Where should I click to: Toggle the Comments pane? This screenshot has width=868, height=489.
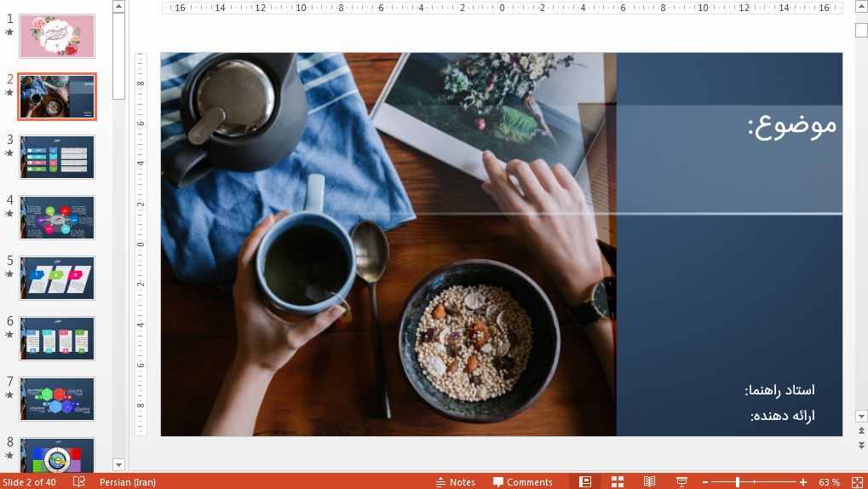coord(522,482)
